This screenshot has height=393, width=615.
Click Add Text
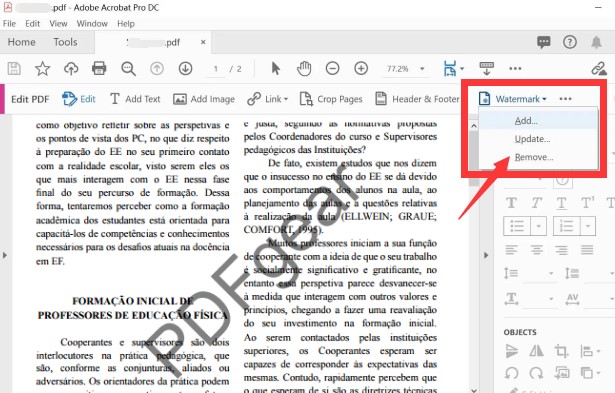(x=135, y=99)
